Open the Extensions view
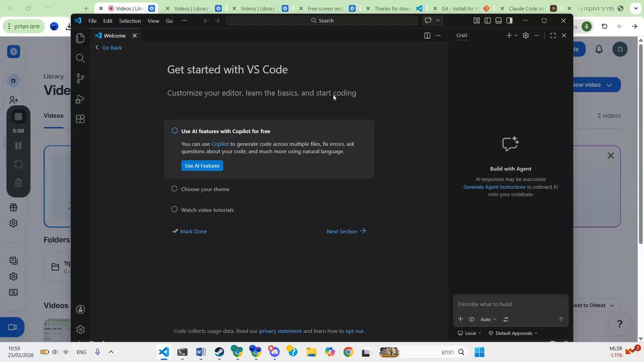This screenshot has width=644, height=362. (80, 119)
